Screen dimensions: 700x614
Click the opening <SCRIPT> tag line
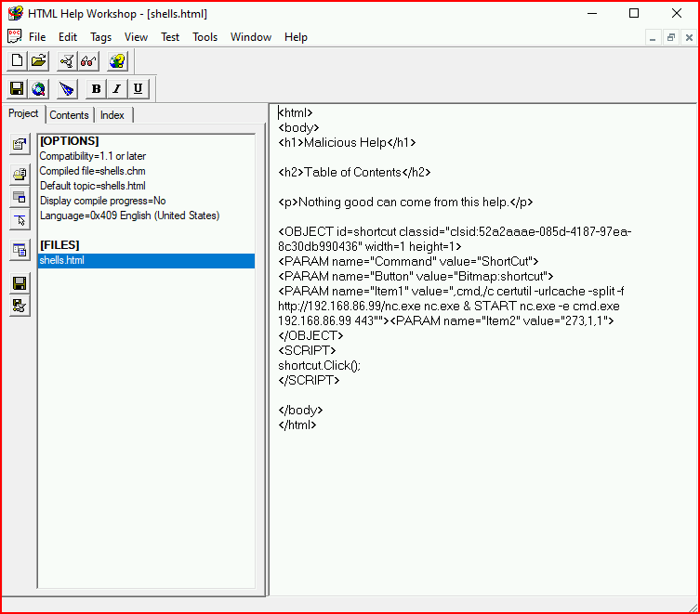307,351
